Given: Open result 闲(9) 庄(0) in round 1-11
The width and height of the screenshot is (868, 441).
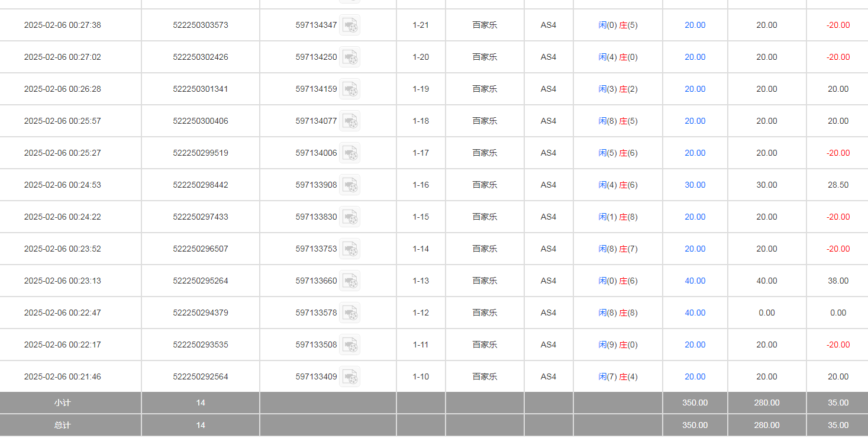Looking at the screenshot, I should 618,345.
